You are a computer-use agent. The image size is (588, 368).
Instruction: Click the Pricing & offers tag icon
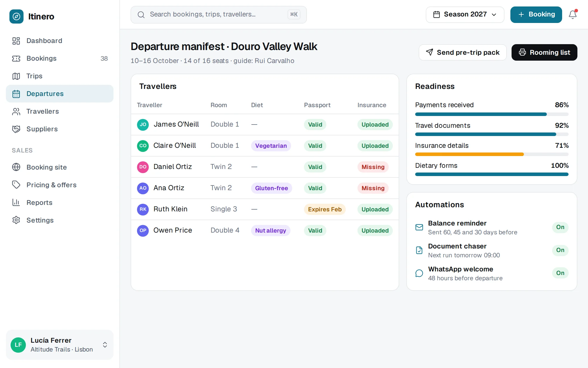pyautogui.click(x=16, y=185)
